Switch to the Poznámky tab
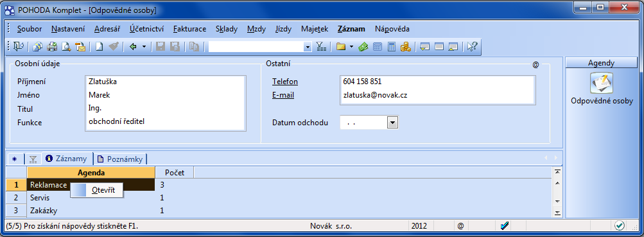The width and height of the screenshot is (644, 237). (x=120, y=159)
